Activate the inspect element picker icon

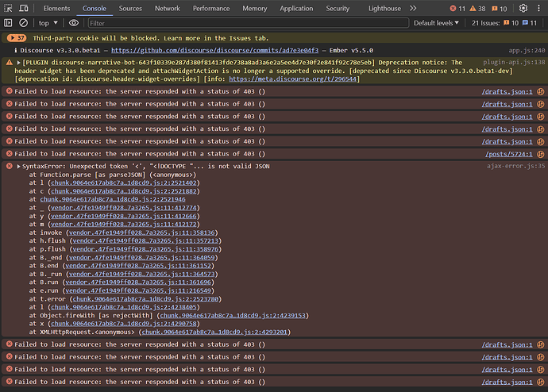click(8, 8)
